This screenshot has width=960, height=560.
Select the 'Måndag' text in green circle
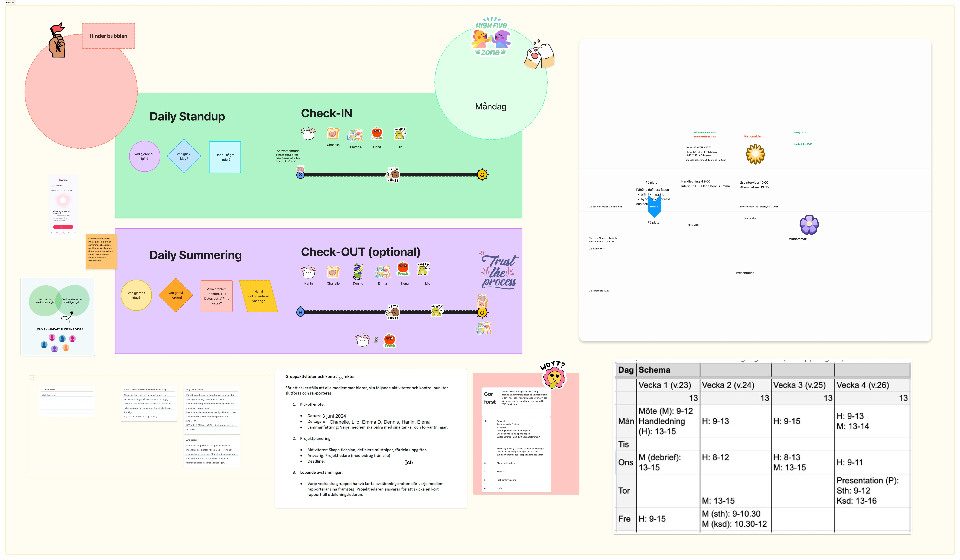point(491,107)
